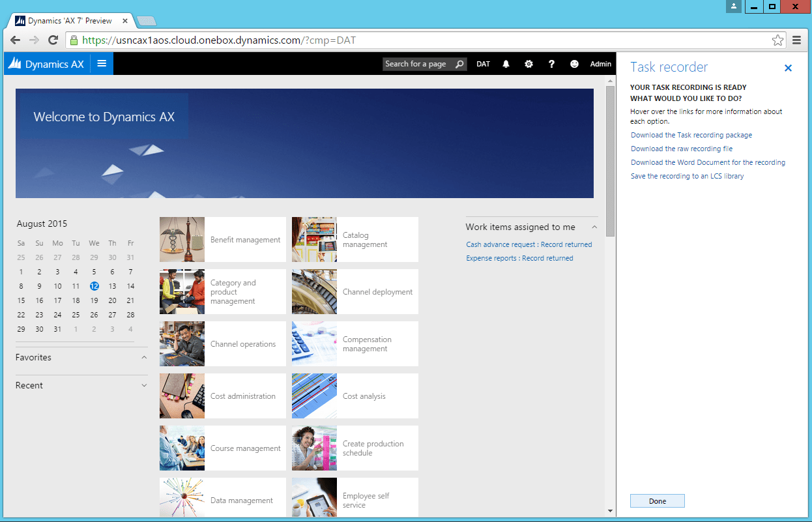812x522 pixels.
Task: Click Done in the Task recorder
Action: point(657,500)
